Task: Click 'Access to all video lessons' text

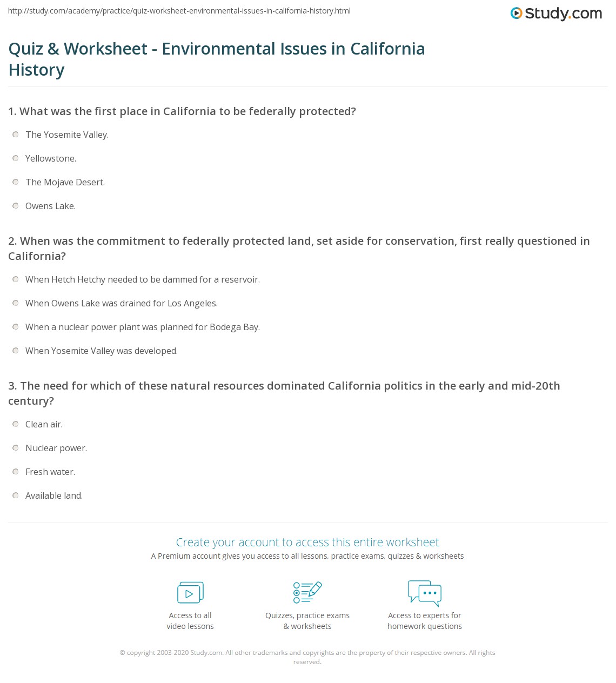Action: click(x=190, y=621)
